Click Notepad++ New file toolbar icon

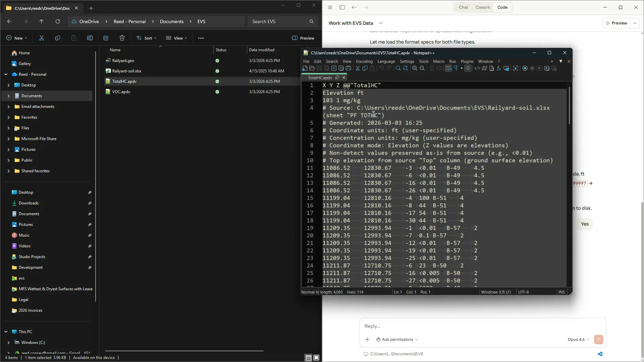point(305,68)
